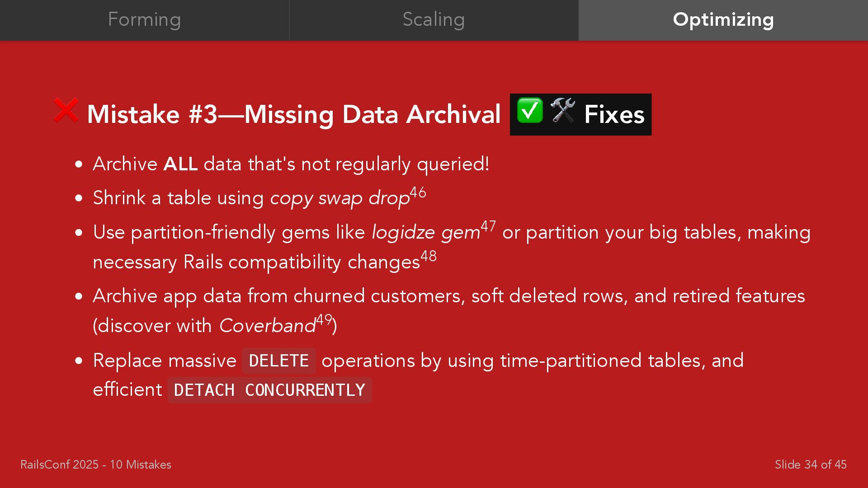Viewport: 868px width, 488px height.
Task: Click the RailsConf 2025 footer text
Action: point(96,465)
